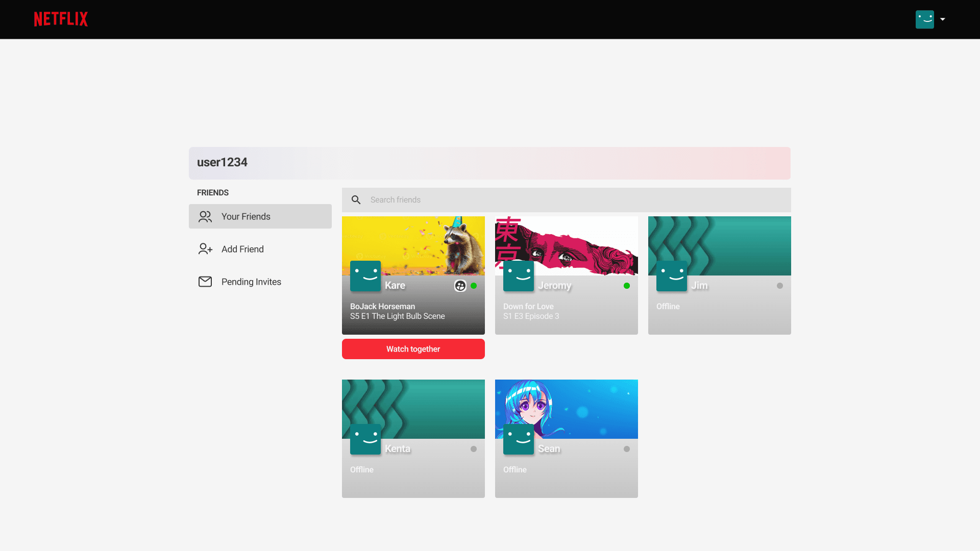Click the friend name Kare
Viewport: 980px width, 551px height.
click(x=395, y=286)
